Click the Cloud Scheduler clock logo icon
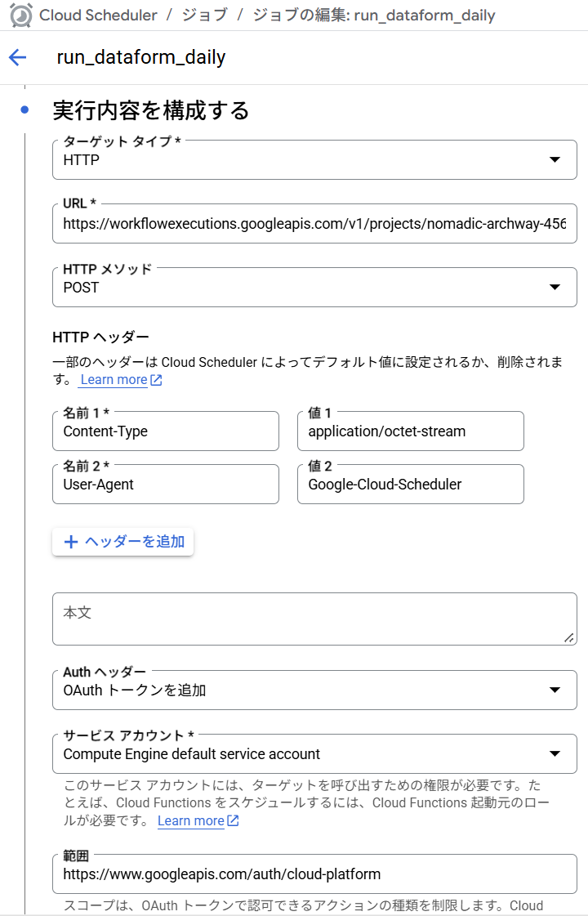Image resolution: width=588 pixels, height=916 pixels. coord(21,16)
